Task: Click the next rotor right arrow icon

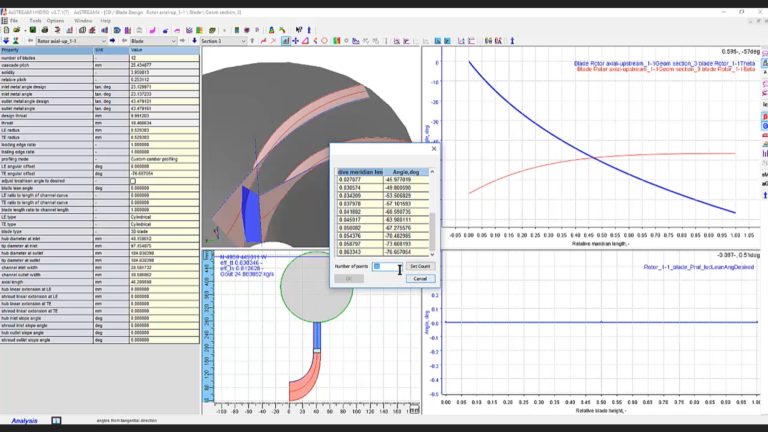Action: coord(113,41)
